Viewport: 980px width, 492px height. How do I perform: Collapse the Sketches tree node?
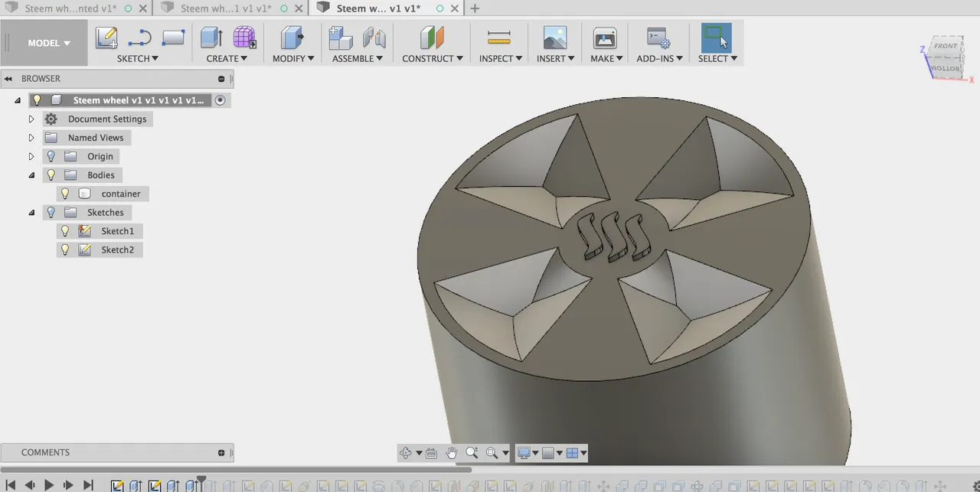pos(31,212)
